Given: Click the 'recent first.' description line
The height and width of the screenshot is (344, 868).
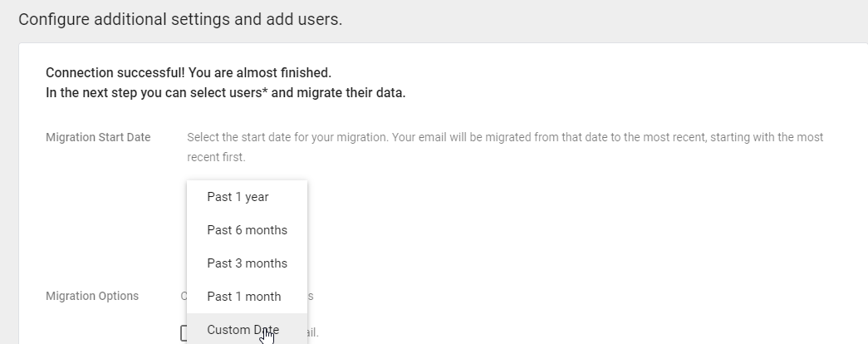Looking at the screenshot, I should pos(216,157).
